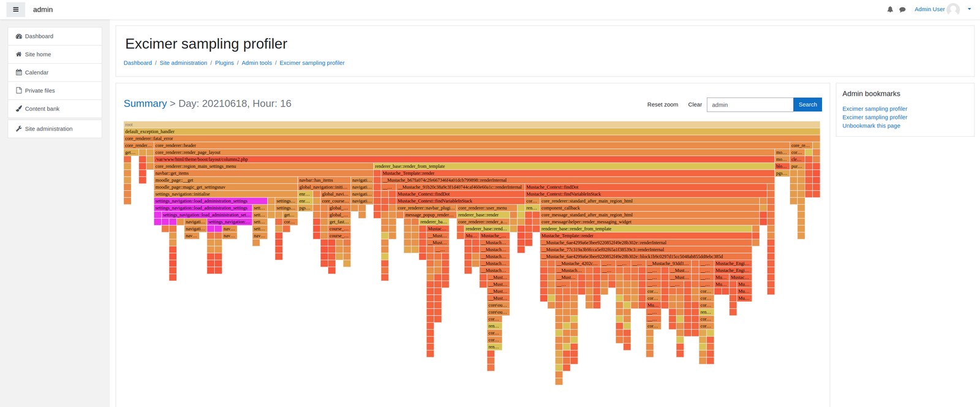The width and height of the screenshot is (980, 407).
Task: Select core_message_standard_after_main_region_html frame
Action: click(650, 215)
